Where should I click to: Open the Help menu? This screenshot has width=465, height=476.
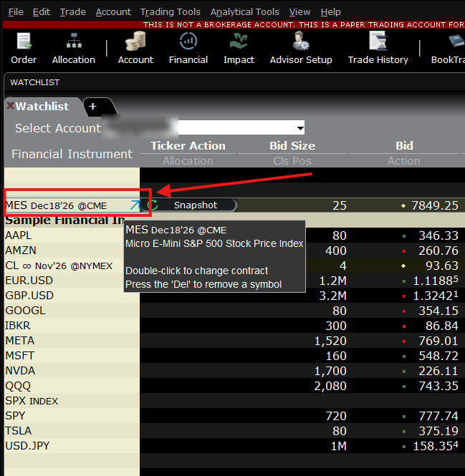point(331,12)
